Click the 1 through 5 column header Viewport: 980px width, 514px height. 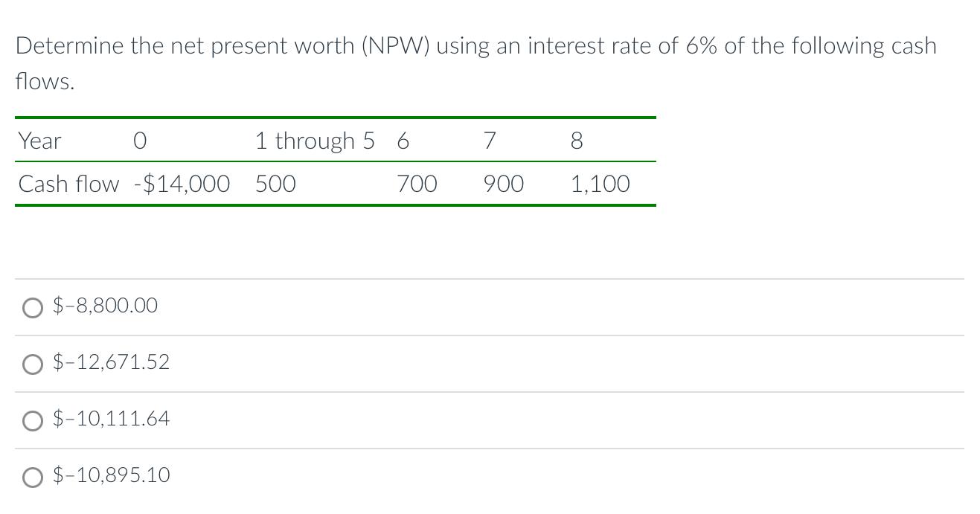(316, 141)
